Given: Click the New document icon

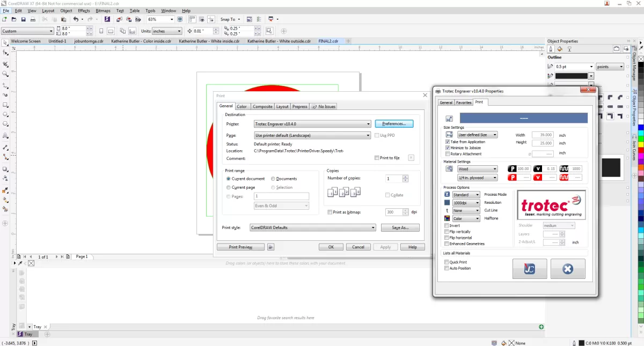Looking at the screenshot, I should (4, 19).
